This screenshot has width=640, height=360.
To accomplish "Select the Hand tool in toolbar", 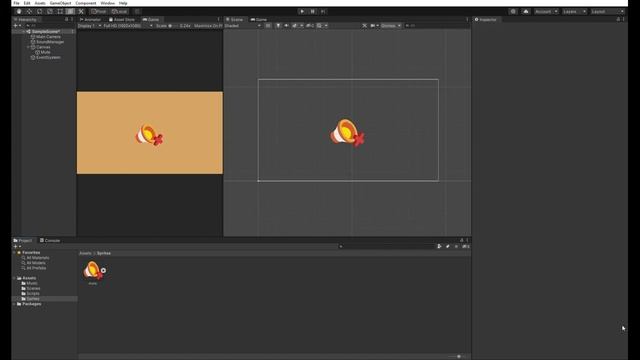I will (19, 11).
